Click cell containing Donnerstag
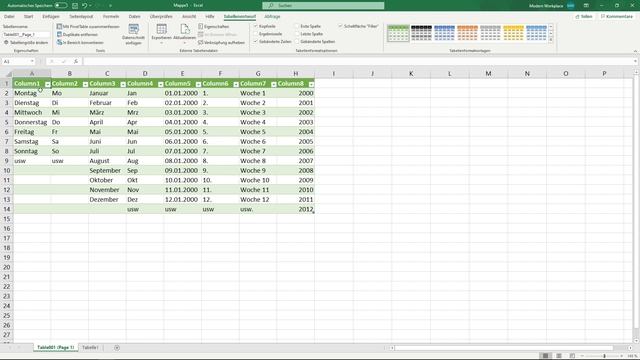640x360 pixels. click(x=32, y=122)
